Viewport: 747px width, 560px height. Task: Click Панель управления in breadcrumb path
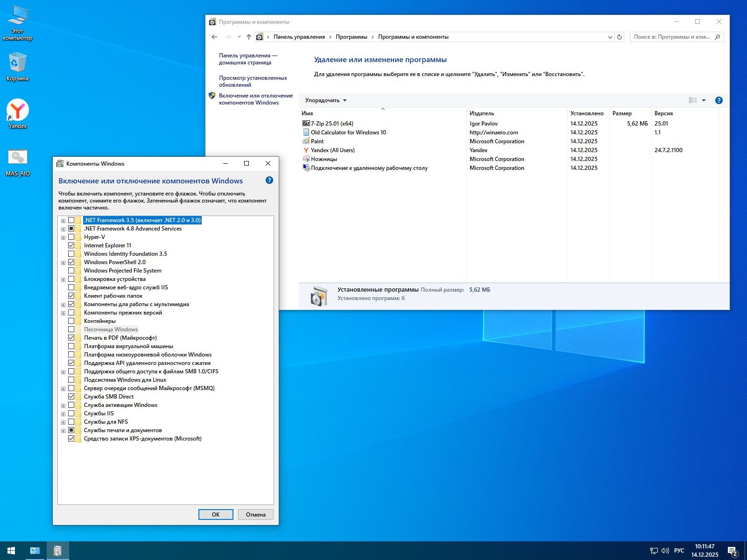tap(299, 37)
